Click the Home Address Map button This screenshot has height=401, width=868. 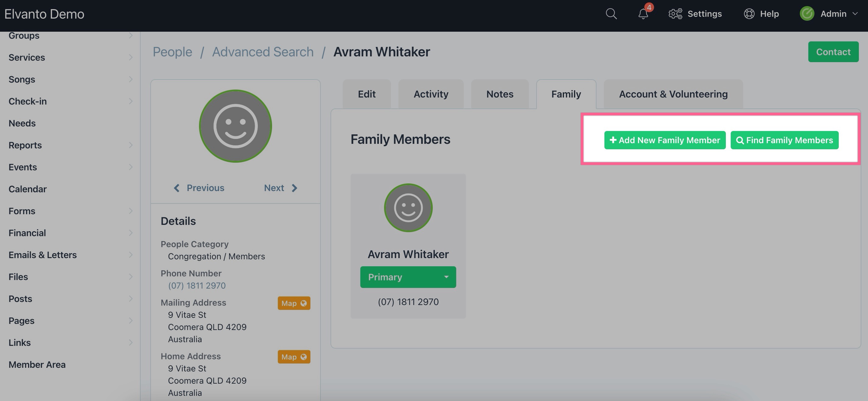point(293,357)
